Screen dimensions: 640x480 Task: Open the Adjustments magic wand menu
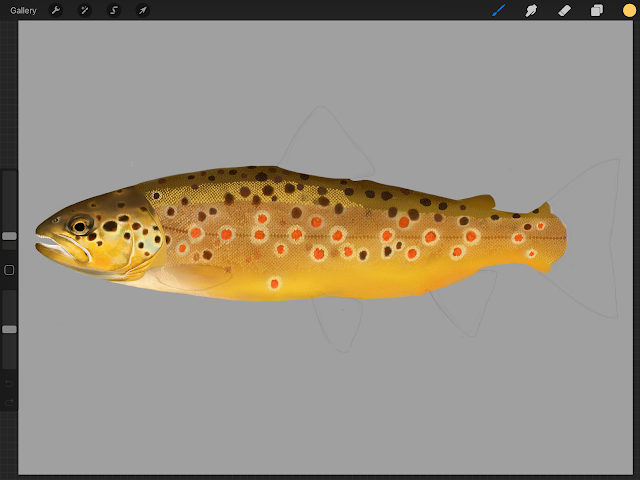click(x=84, y=10)
